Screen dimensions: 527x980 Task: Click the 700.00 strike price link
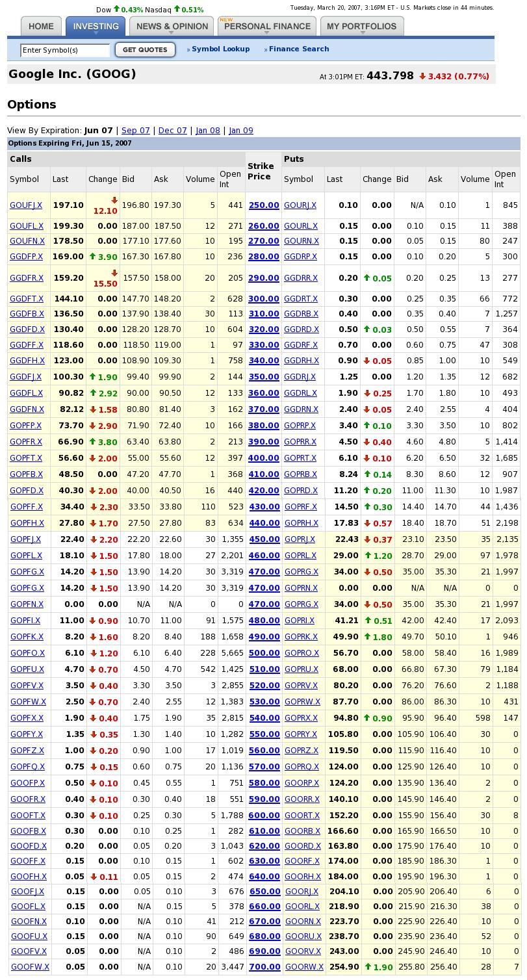click(x=264, y=967)
